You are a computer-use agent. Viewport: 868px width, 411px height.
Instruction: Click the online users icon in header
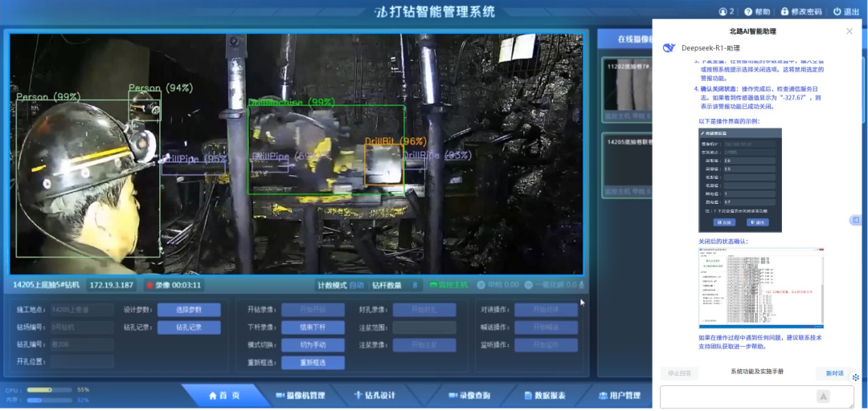(723, 12)
